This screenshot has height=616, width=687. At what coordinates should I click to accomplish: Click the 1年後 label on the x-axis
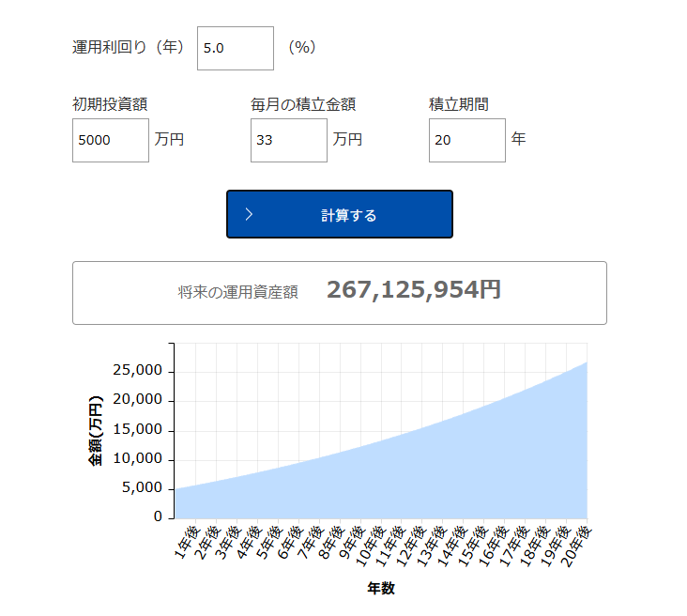click(x=186, y=543)
